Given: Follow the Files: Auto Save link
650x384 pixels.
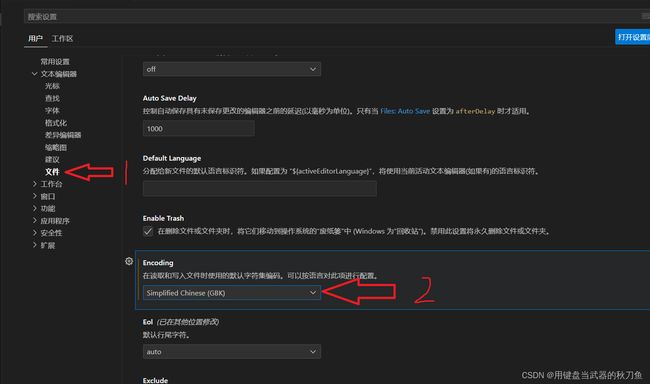Looking at the screenshot, I should pos(405,111).
